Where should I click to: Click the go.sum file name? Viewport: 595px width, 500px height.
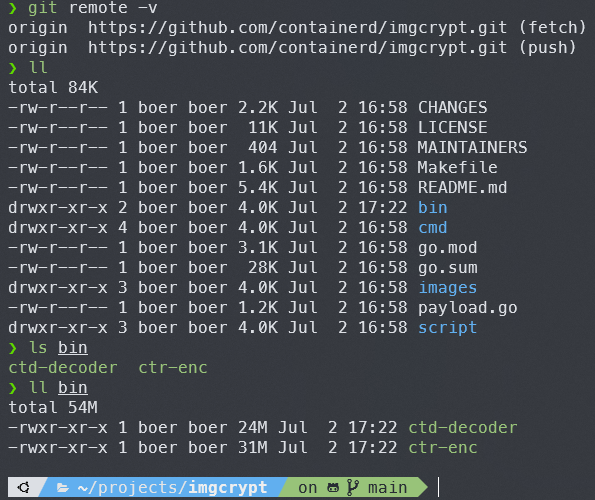(447, 268)
